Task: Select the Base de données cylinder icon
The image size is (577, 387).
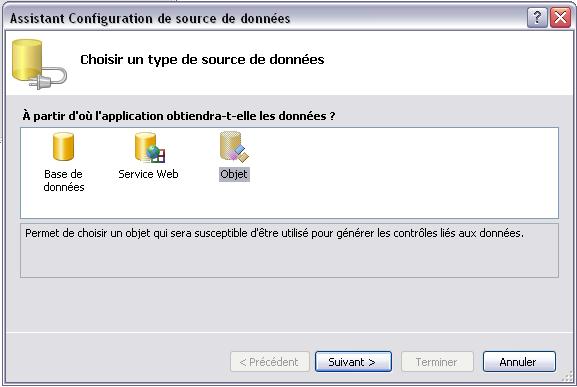Action: tap(63, 147)
